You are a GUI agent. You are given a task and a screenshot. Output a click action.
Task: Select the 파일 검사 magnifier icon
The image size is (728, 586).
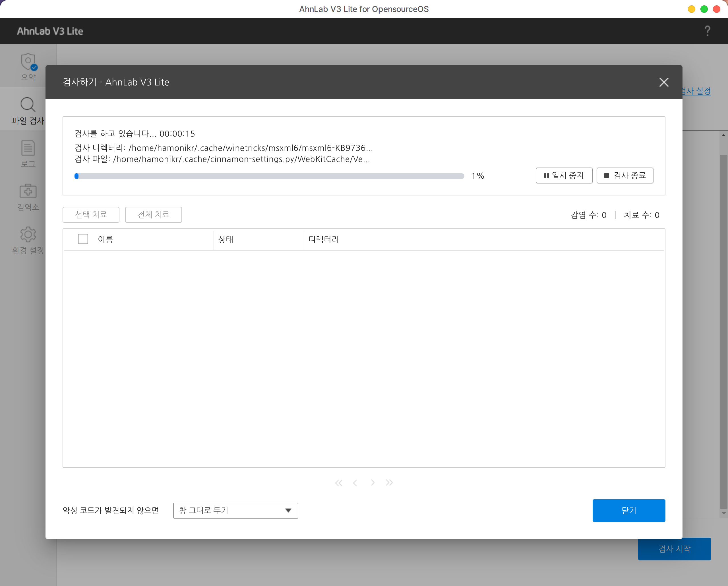pyautogui.click(x=28, y=104)
